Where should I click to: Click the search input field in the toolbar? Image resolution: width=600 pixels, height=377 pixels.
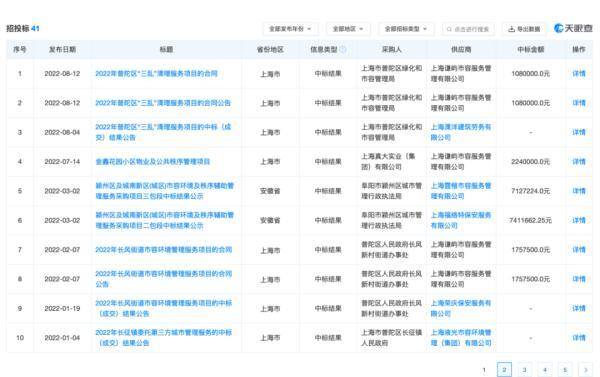[468, 29]
